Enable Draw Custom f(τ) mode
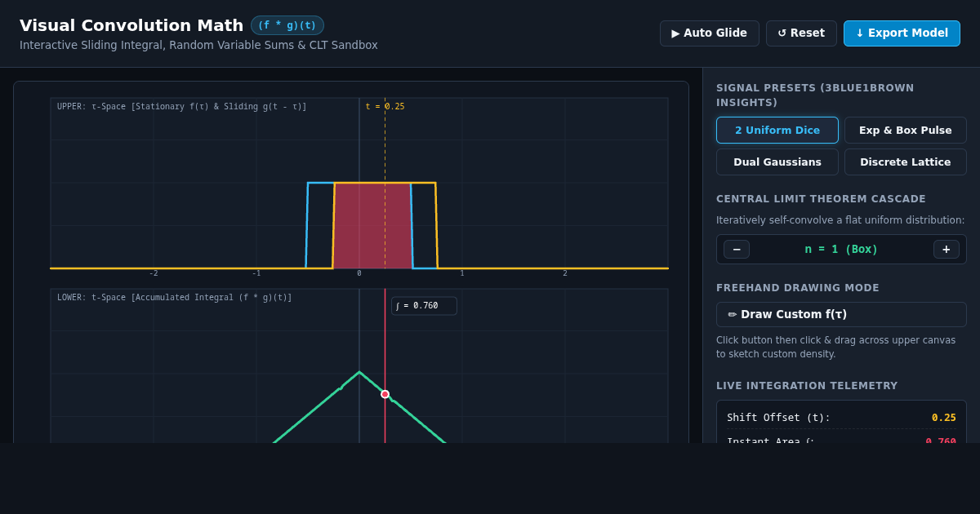Viewport: 980px width, 514px height. [x=841, y=314]
